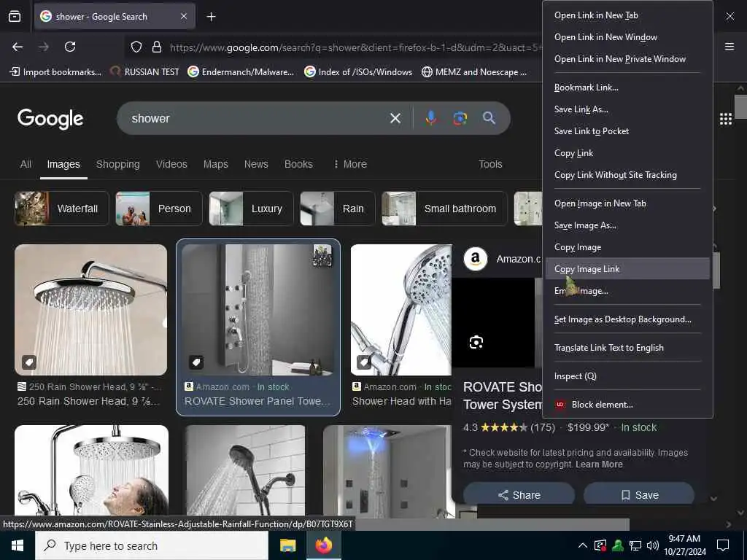Image resolution: width=747 pixels, height=560 pixels.
Task: Open the Google apps grid icon
Action: 726,119
